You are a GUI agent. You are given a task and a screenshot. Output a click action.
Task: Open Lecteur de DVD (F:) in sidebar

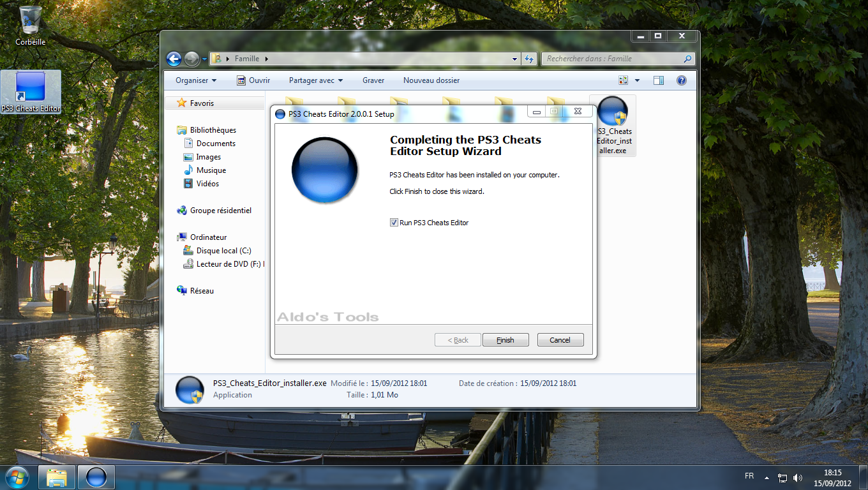click(223, 264)
